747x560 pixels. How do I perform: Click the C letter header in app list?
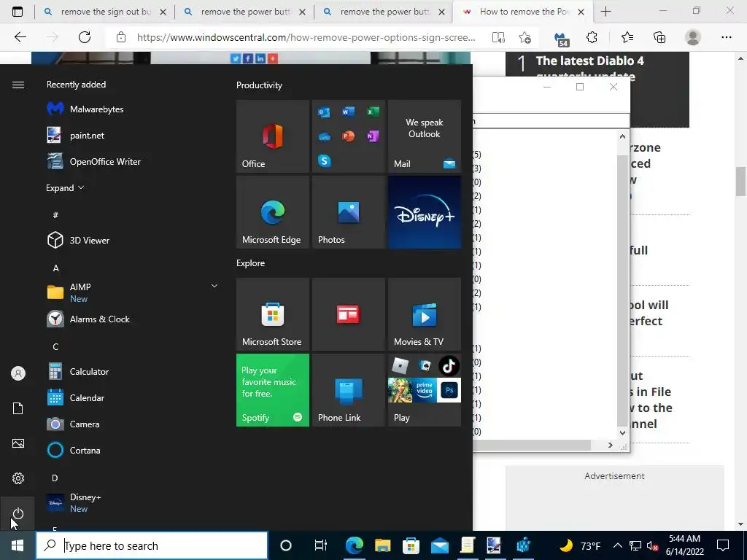pyautogui.click(x=55, y=346)
